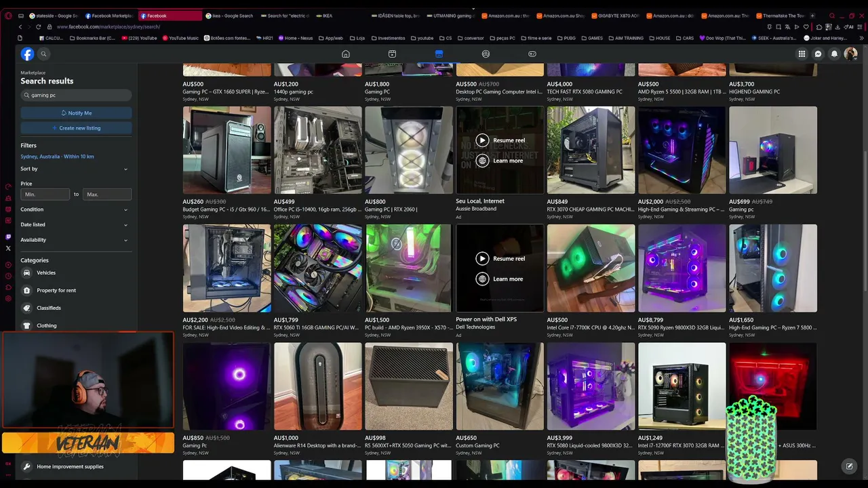Open Twitch icon in Opera sidebar
Screen dimensions: 868x488
tap(8, 237)
